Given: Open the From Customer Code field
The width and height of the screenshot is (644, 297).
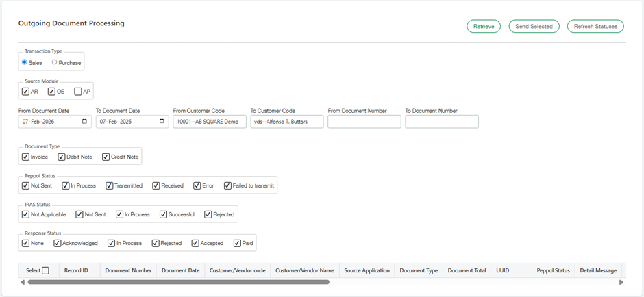Looking at the screenshot, I should coord(209,122).
